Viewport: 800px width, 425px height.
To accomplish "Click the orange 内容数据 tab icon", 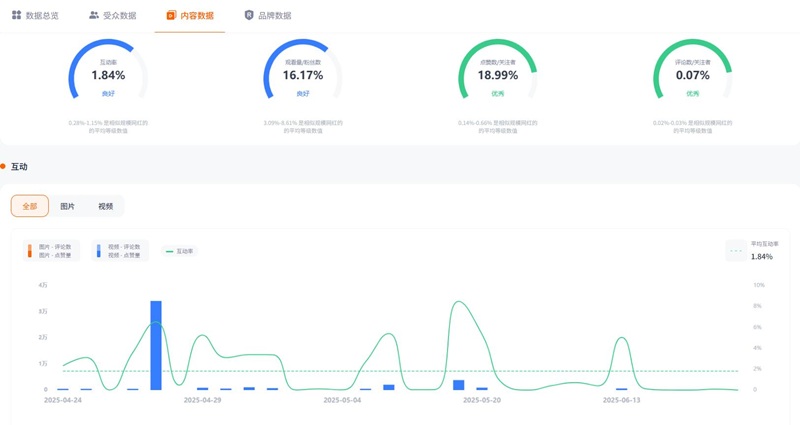I will point(171,15).
